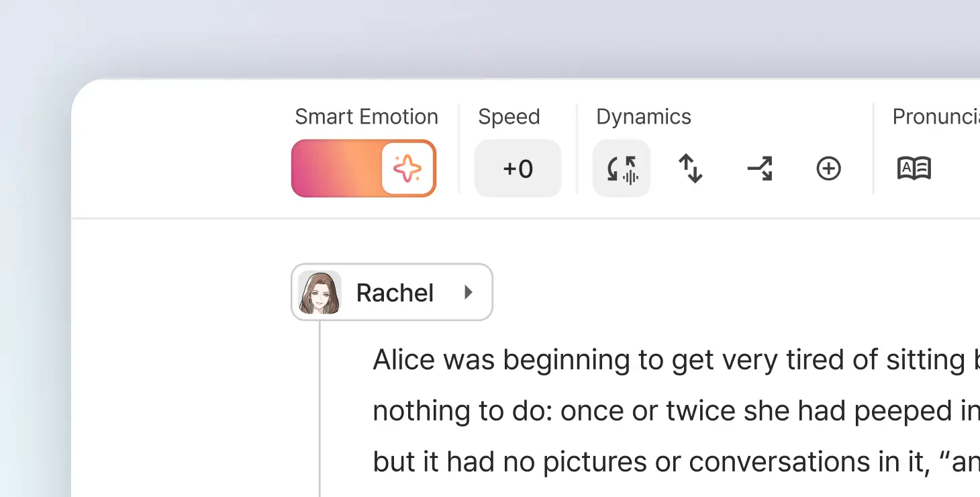This screenshot has width=980, height=497.
Task: Open the Pronunciation dictionary book icon
Action: tap(914, 168)
